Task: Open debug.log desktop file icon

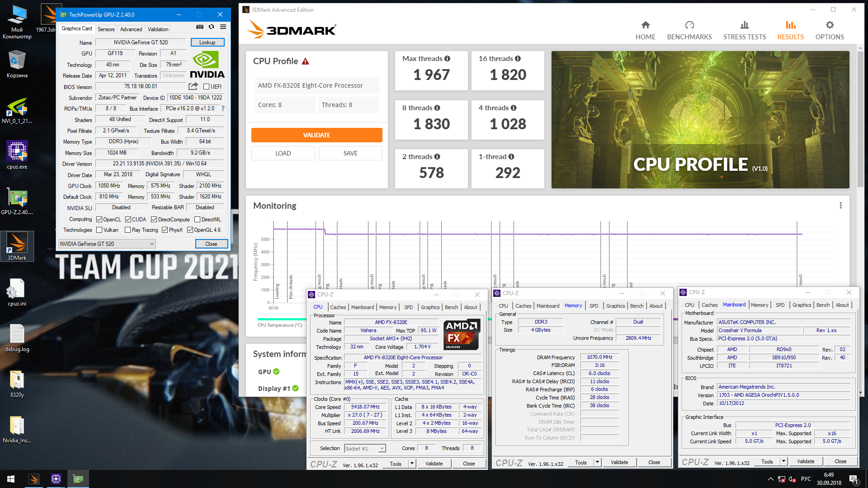Action: pos(17,338)
